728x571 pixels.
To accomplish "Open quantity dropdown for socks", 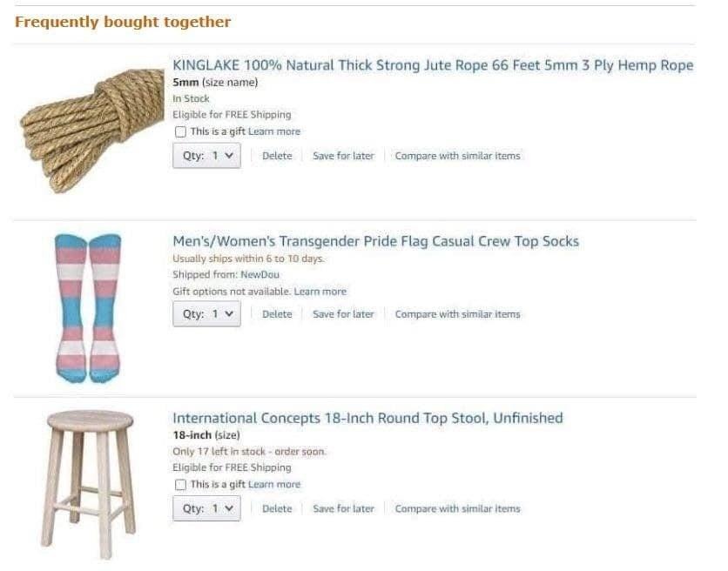I will pos(206,314).
